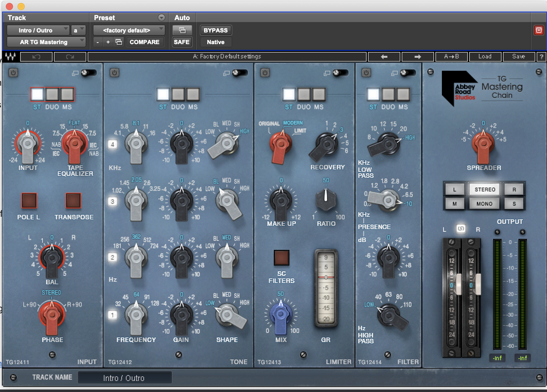
Task: Select the M monitor button
Action: click(x=454, y=204)
